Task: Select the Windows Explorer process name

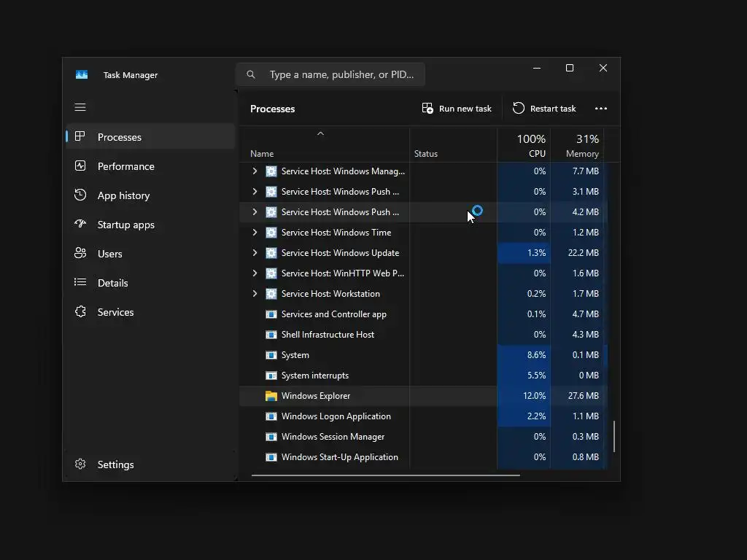Action: (x=315, y=396)
